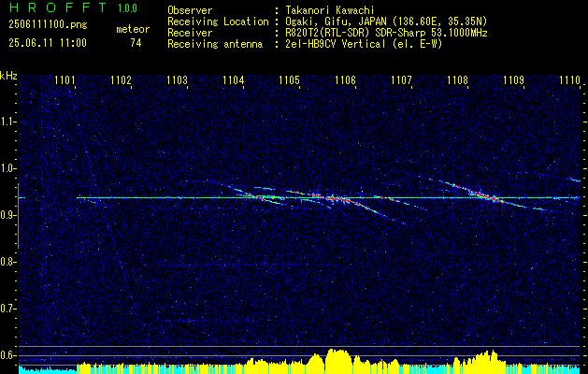The image size is (588, 374).
Task: Click receiver R820T2(RTL-SDR) SDR-Sharp text
Action: click(x=386, y=33)
